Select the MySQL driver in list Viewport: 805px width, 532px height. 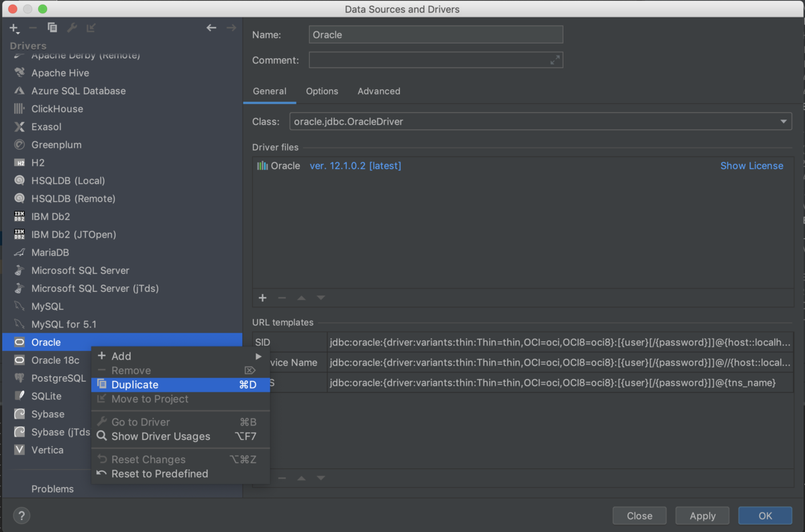coord(121,306)
